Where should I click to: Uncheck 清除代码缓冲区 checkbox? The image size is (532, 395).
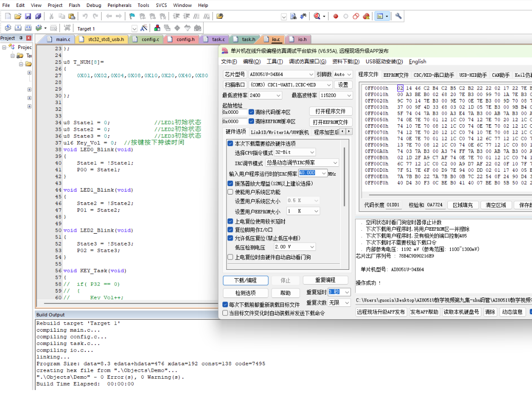click(x=252, y=112)
